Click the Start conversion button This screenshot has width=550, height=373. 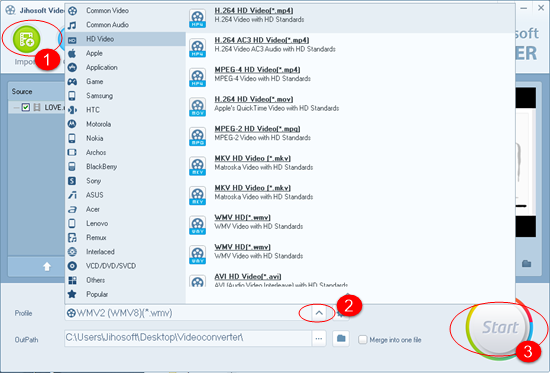(x=499, y=327)
